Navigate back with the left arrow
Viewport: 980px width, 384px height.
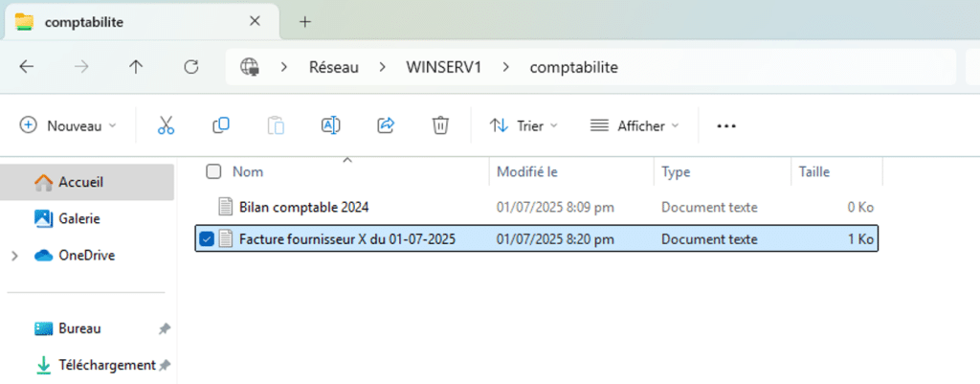pyautogui.click(x=27, y=67)
